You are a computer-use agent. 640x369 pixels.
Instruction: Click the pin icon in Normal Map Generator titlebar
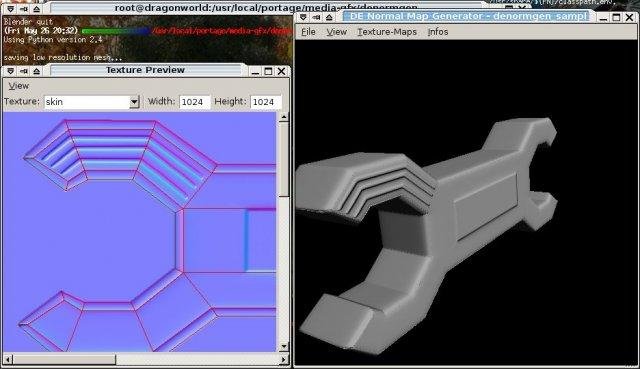316,17
